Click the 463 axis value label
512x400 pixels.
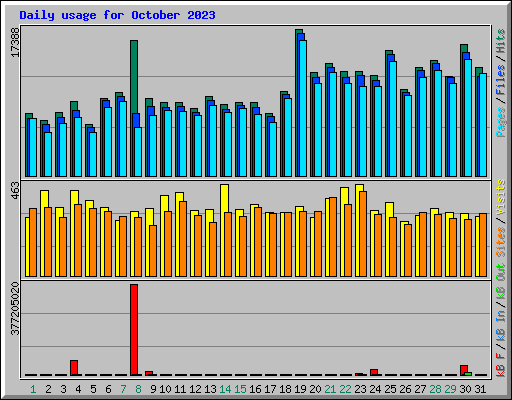click(x=15, y=191)
